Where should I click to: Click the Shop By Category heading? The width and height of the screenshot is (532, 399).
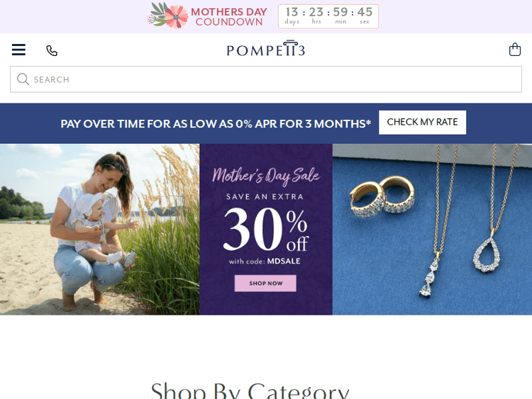[250, 390]
